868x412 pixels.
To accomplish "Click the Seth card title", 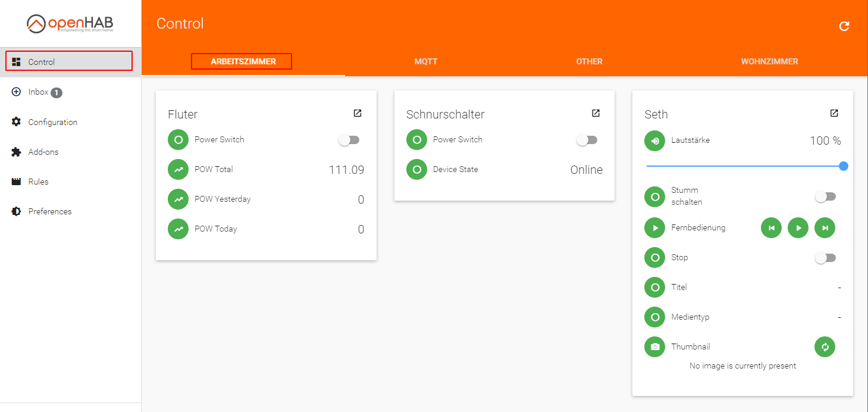I will tap(656, 114).
